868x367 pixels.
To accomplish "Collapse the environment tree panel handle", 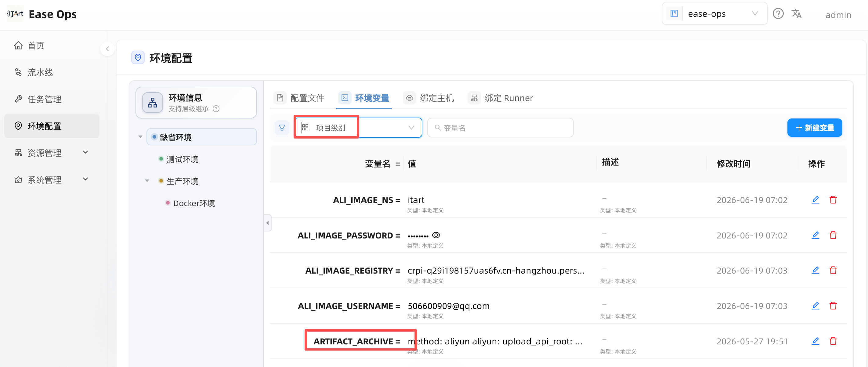I will [268, 223].
